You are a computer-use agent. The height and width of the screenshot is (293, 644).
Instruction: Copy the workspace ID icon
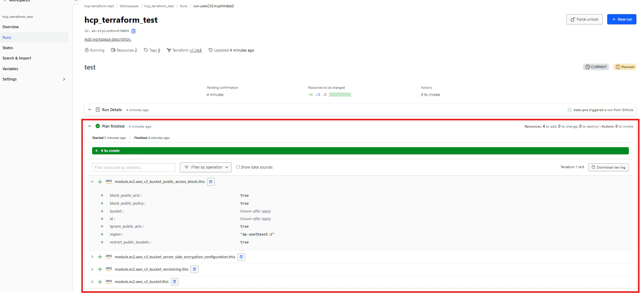134,31
